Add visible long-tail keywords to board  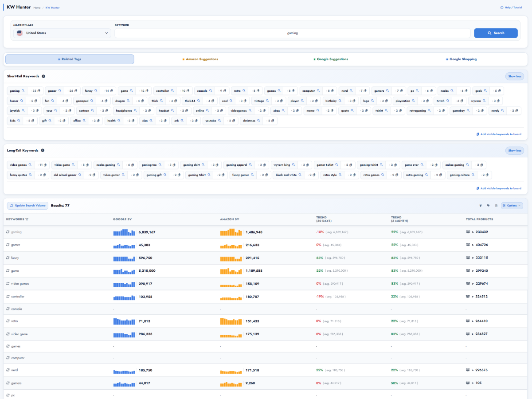pos(499,188)
